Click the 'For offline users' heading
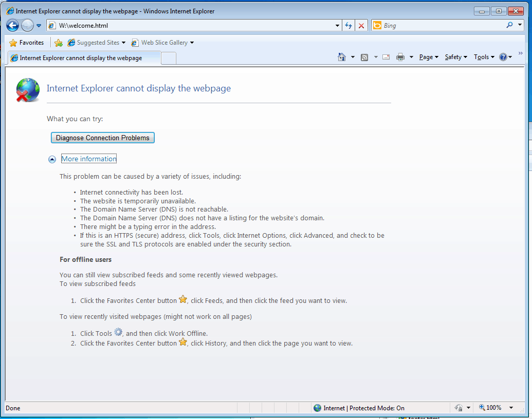The width and height of the screenshot is (532, 419). (x=85, y=260)
